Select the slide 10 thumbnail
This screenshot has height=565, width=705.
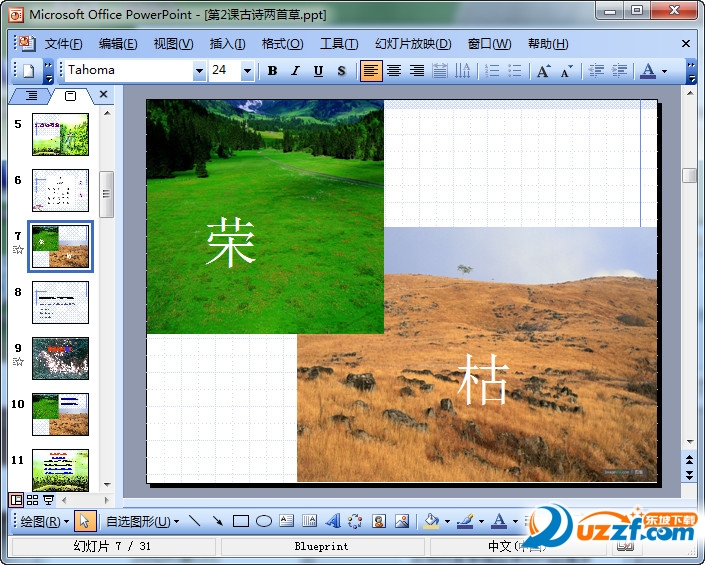tap(60, 414)
